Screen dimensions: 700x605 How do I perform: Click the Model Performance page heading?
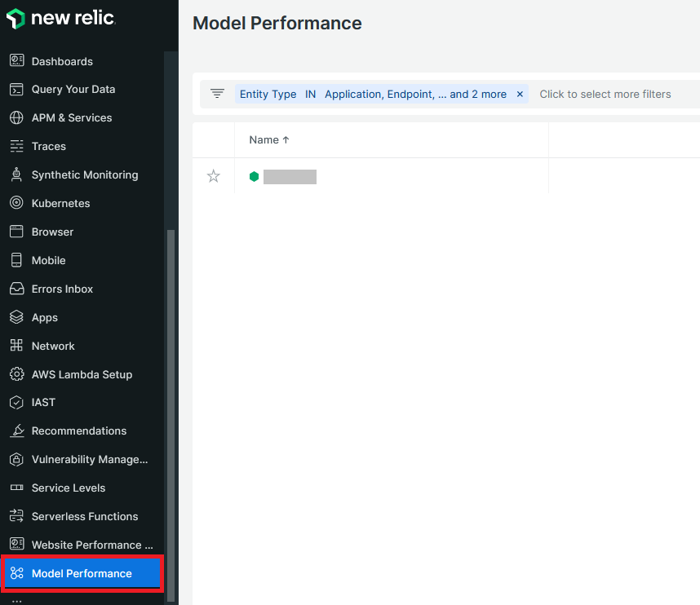point(277,23)
